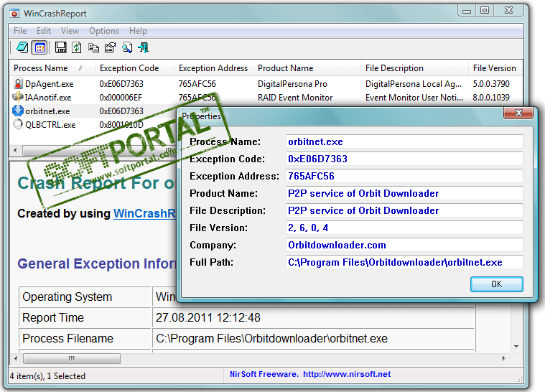Click the report pane right scroll arrow
Image resolution: width=545 pixels, height=392 pixels.
503,358
